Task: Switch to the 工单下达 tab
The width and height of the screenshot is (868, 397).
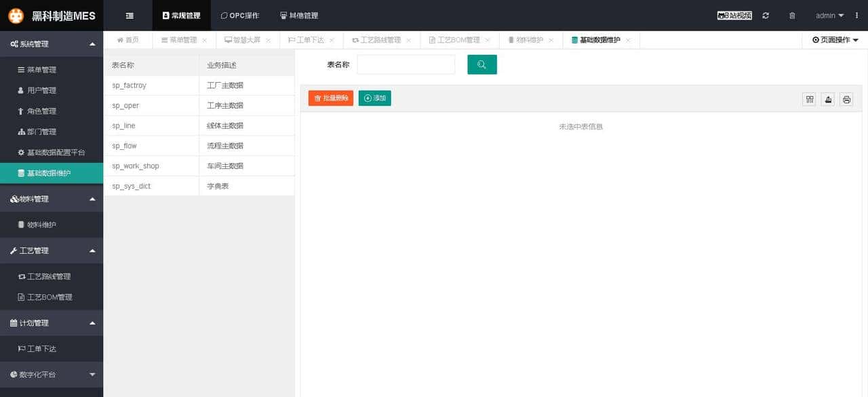Action: [x=307, y=39]
